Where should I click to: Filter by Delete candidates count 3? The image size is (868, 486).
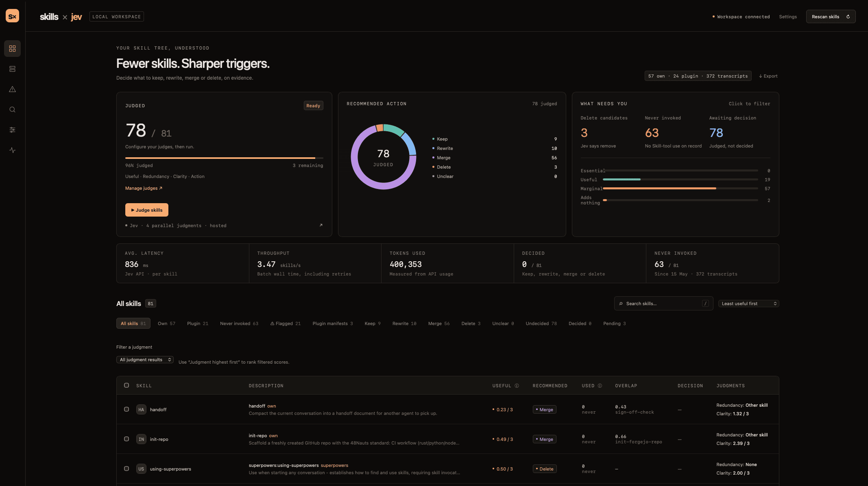point(584,133)
